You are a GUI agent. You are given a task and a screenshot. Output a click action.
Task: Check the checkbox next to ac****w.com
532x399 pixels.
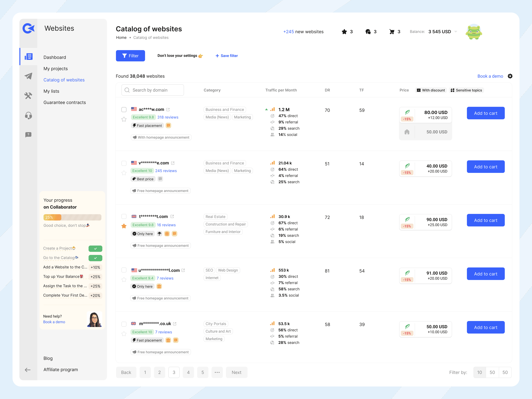click(x=124, y=109)
